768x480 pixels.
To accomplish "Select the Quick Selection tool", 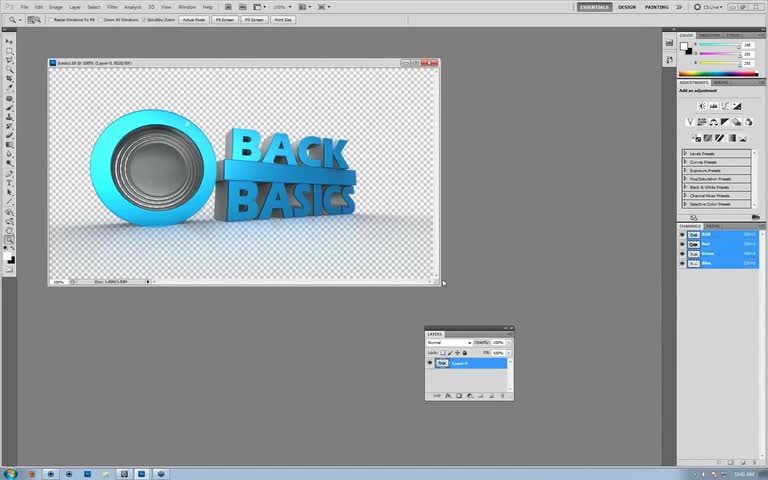I will [x=9, y=70].
